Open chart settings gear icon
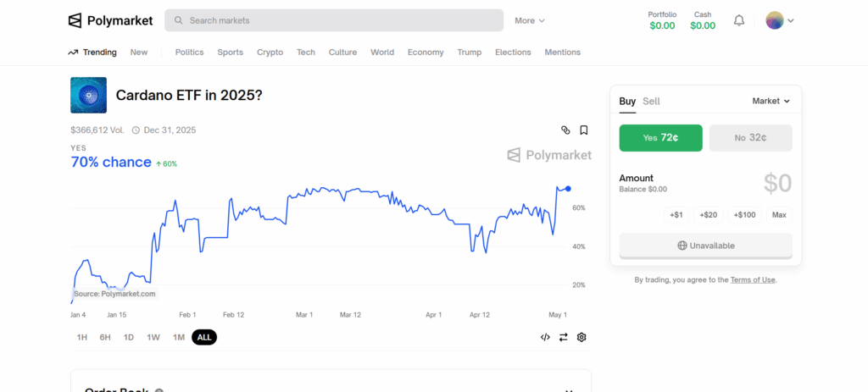Image resolution: width=868 pixels, height=392 pixels. click(x=581, y=337)
